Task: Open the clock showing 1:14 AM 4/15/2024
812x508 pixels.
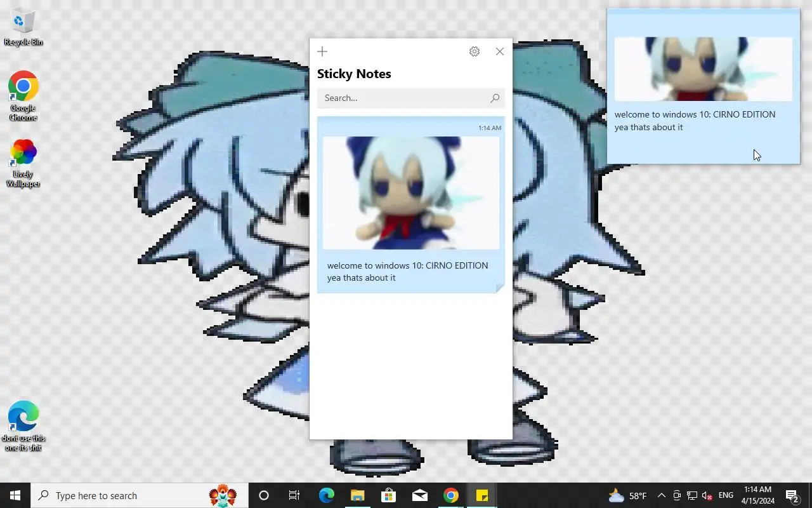Action: [x=758, y=495]
